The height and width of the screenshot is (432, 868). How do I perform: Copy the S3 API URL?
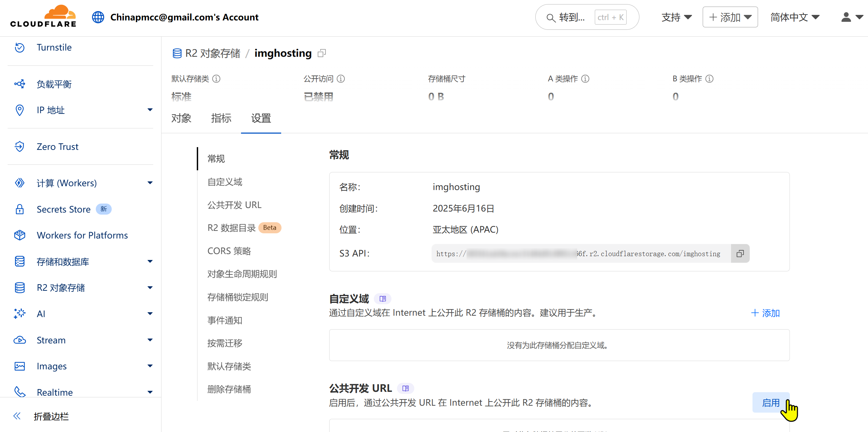[740, 254]
